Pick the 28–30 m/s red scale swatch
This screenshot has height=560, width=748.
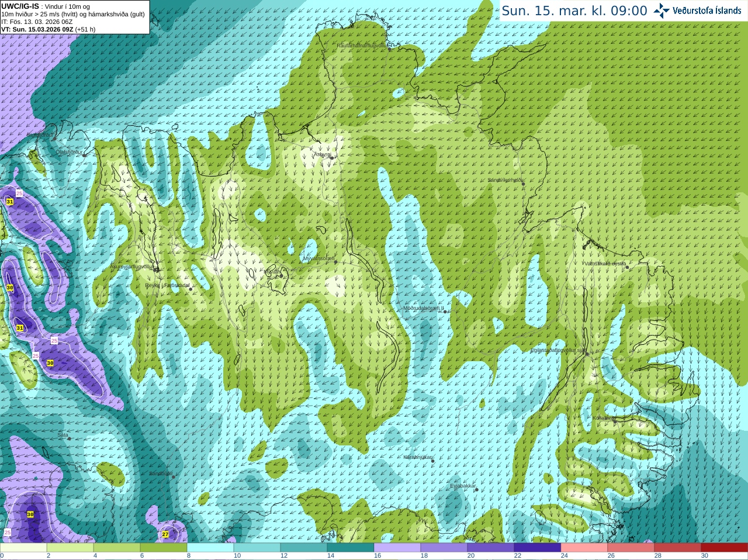point(678,548)
